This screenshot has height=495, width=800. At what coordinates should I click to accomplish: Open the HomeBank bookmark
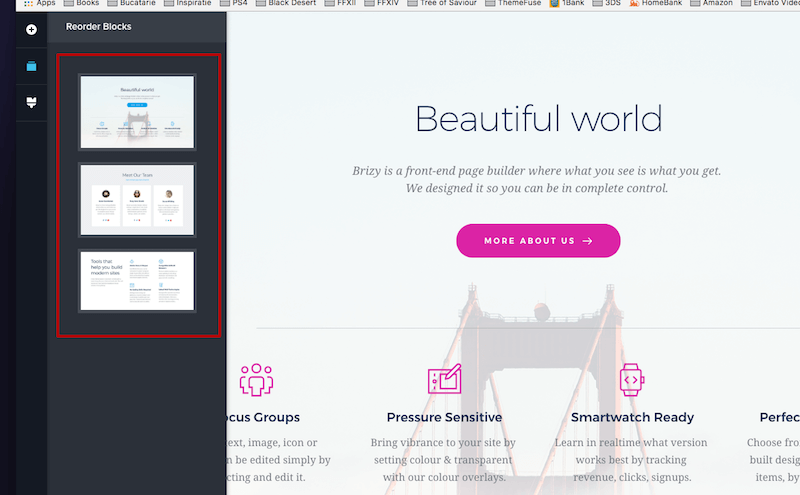656,3
